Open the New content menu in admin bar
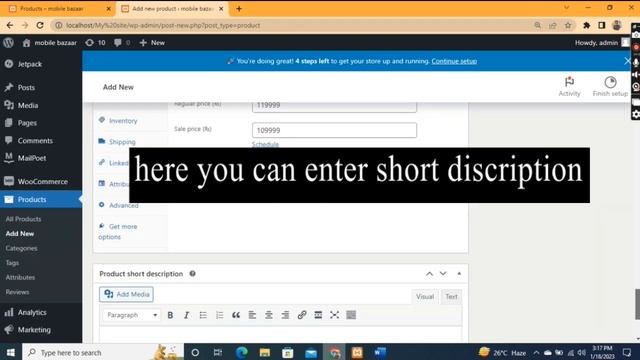Viewport: 640px width, 360px height. (152, 42)
